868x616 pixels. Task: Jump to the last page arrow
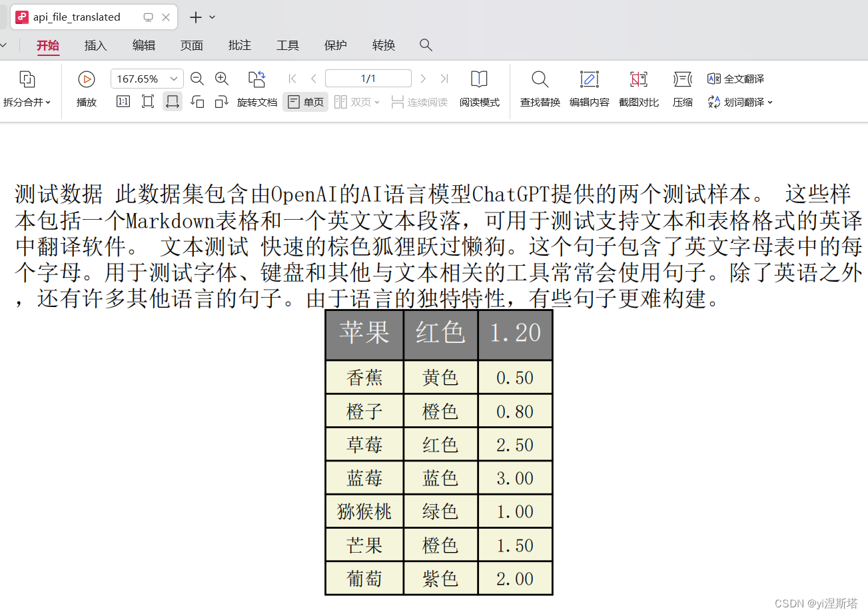click(444, 79)
